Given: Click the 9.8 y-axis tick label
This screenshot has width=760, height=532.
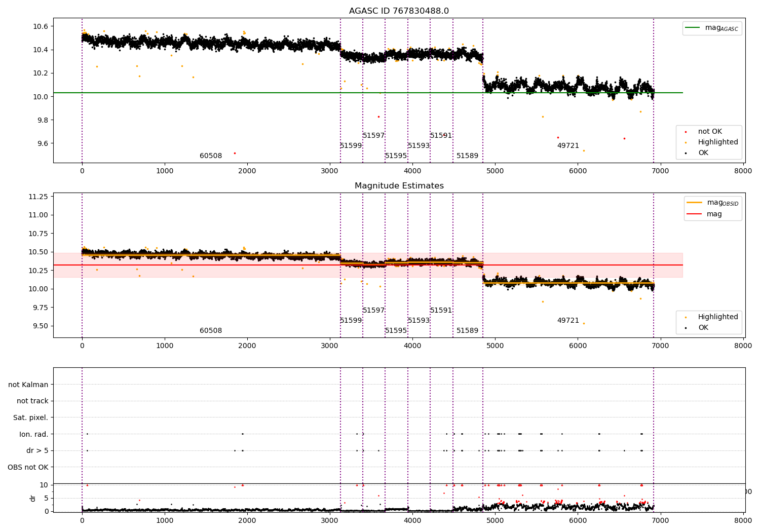Looking at the screenshot, I should click(43, 120).
